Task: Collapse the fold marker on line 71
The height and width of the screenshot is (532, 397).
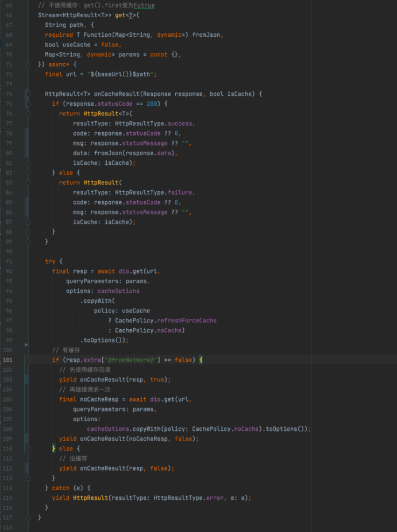Action: [x=29, y=64]
